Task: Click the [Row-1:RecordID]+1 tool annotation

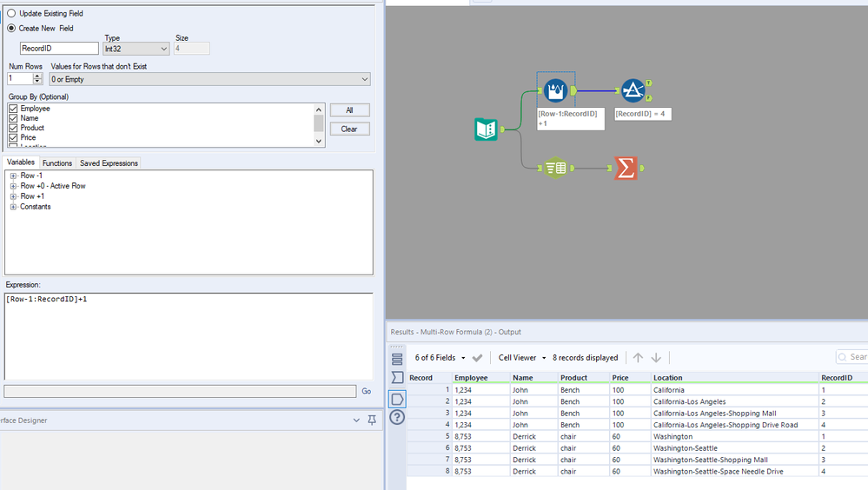Action: (571, 118)
